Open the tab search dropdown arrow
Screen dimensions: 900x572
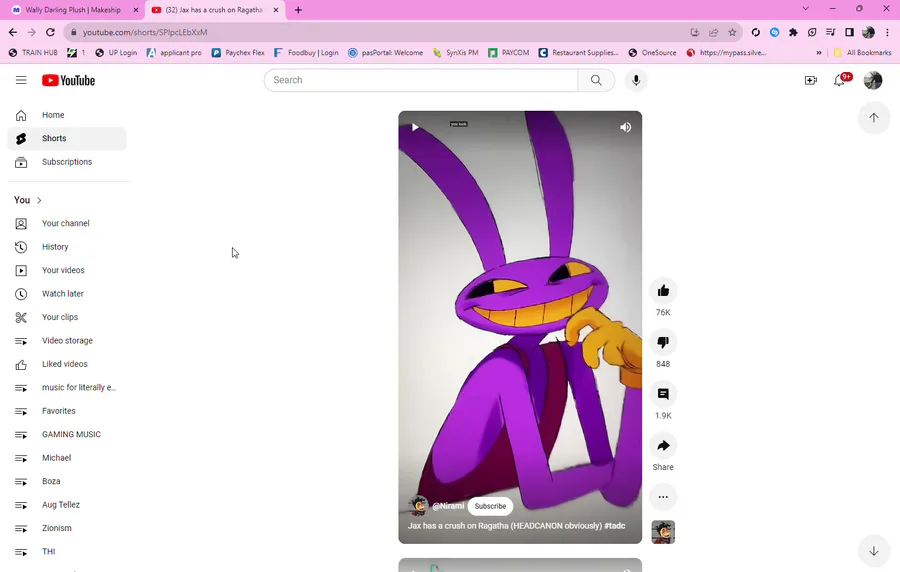805,9
